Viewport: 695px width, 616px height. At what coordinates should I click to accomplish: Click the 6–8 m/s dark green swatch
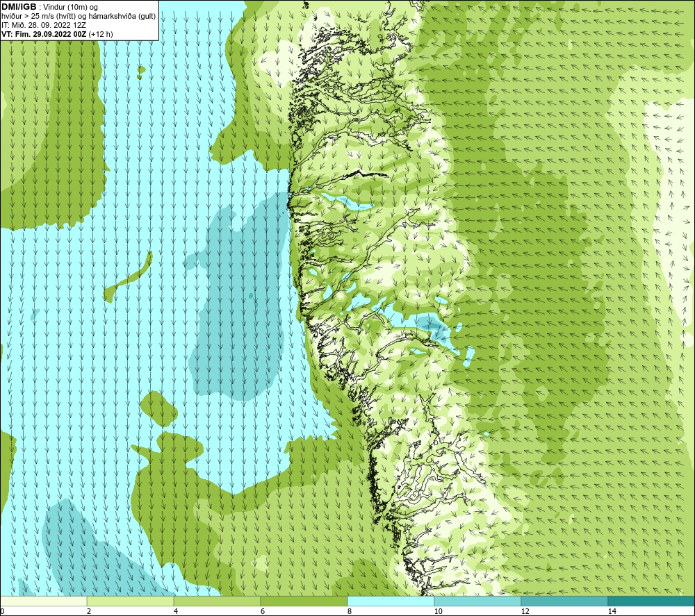(x=304, y=601)
